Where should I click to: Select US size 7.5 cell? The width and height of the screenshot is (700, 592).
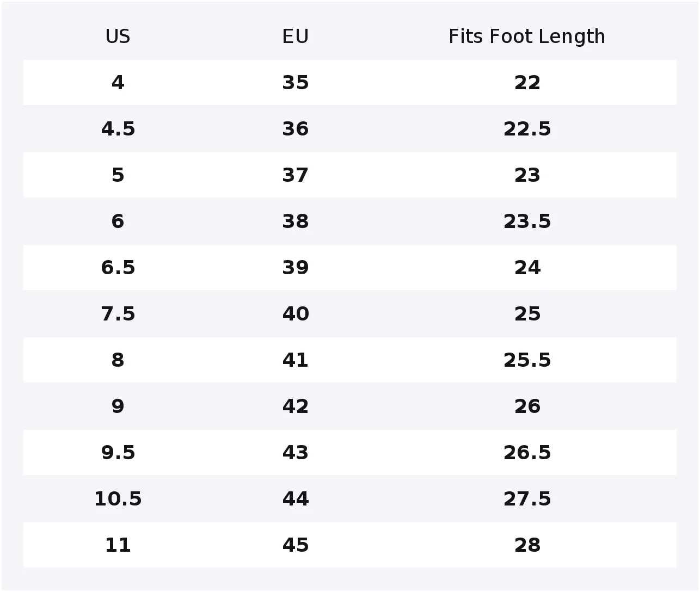pyautogui.click(x=118, y=314)
